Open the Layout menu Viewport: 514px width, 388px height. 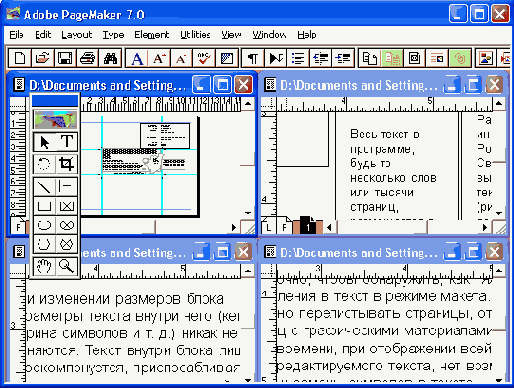click(77, 35)
